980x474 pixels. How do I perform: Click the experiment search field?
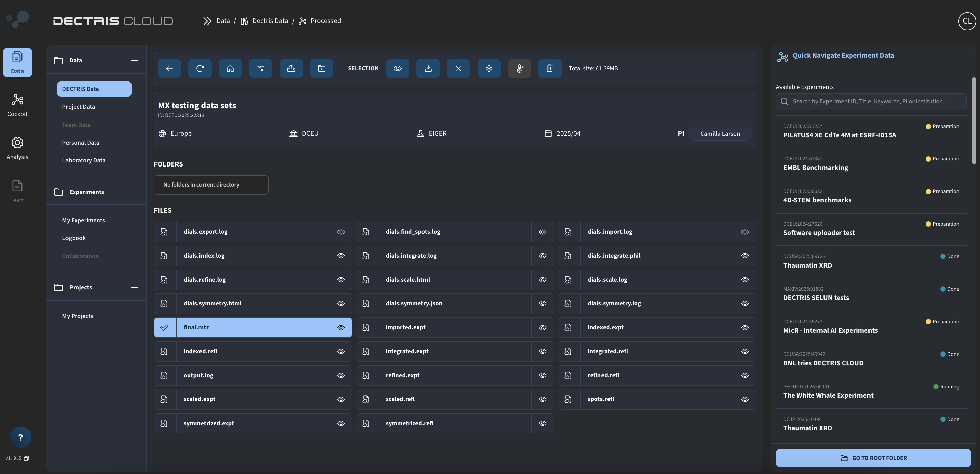coord(871,101)
